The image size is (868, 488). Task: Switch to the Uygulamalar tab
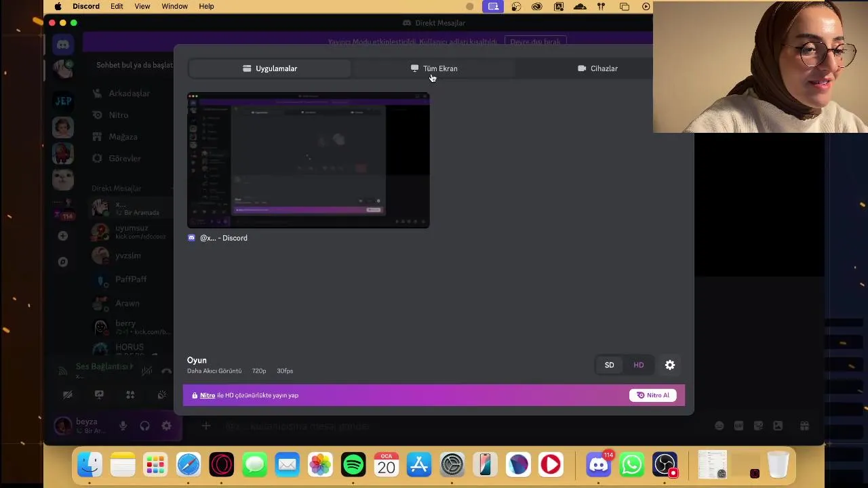270,68
